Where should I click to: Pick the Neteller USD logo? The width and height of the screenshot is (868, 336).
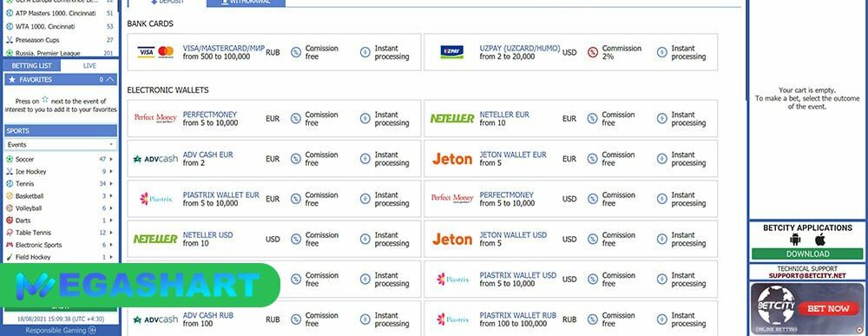click(155, 239)
